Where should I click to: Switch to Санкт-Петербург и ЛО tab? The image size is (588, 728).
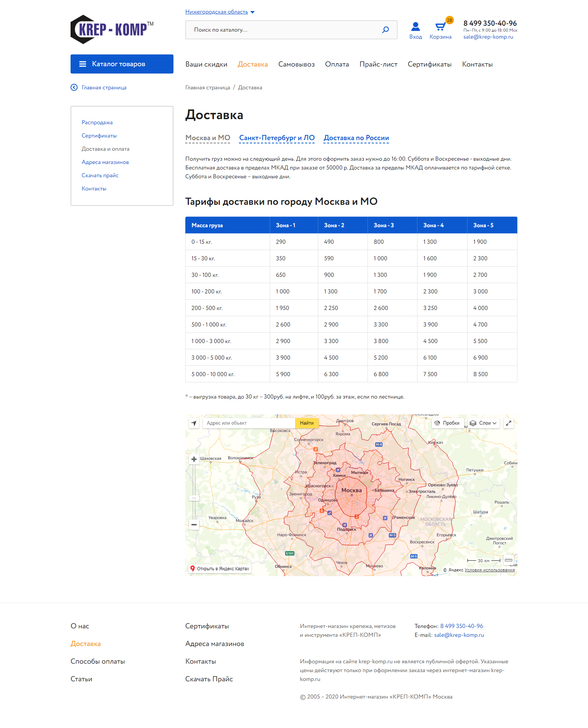point(277,138)
